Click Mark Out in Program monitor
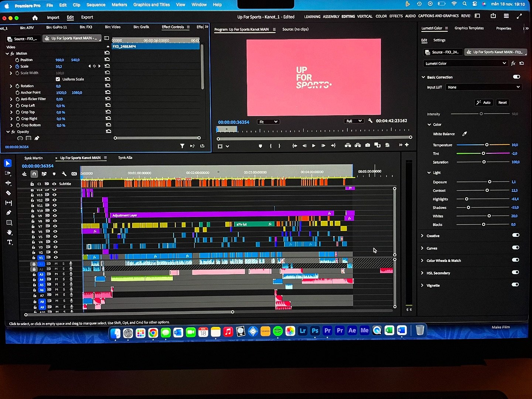Image resolution: width=532 pixels, height=399 pixels. 279,146
